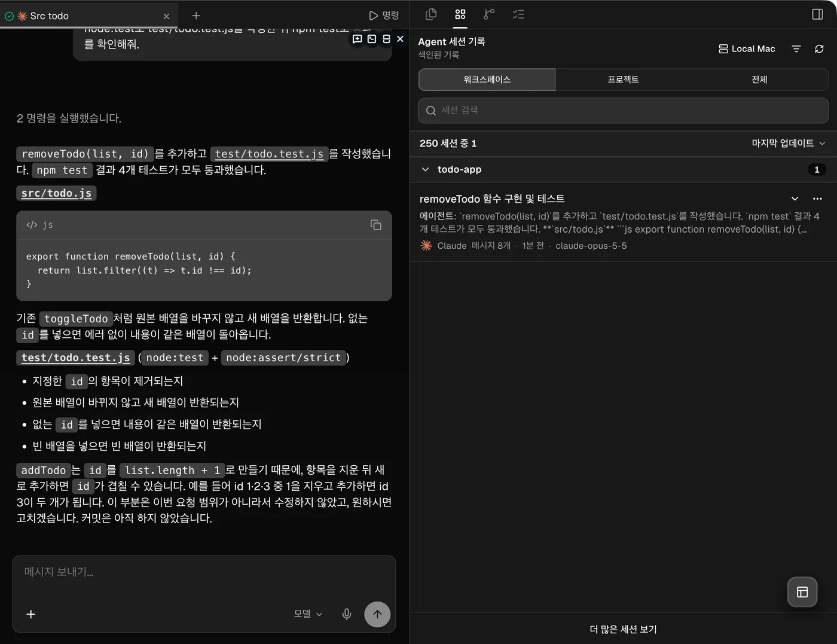The width and height of the screenshot is (837, 644).
Task: Open the terminal icon in chat toolbar
Action: [372, 39]
